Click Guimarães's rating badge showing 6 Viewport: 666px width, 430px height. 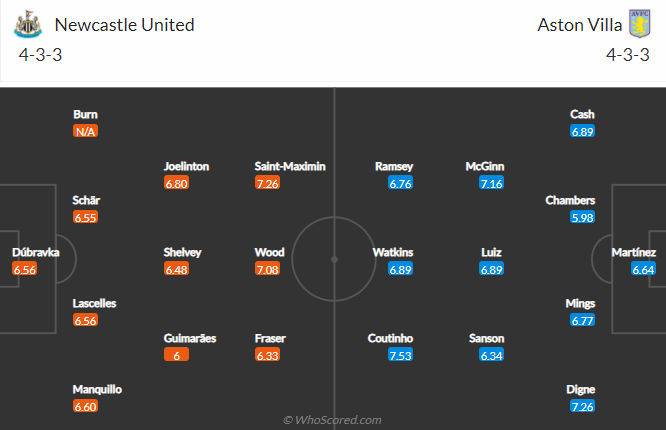pos(176,355)
